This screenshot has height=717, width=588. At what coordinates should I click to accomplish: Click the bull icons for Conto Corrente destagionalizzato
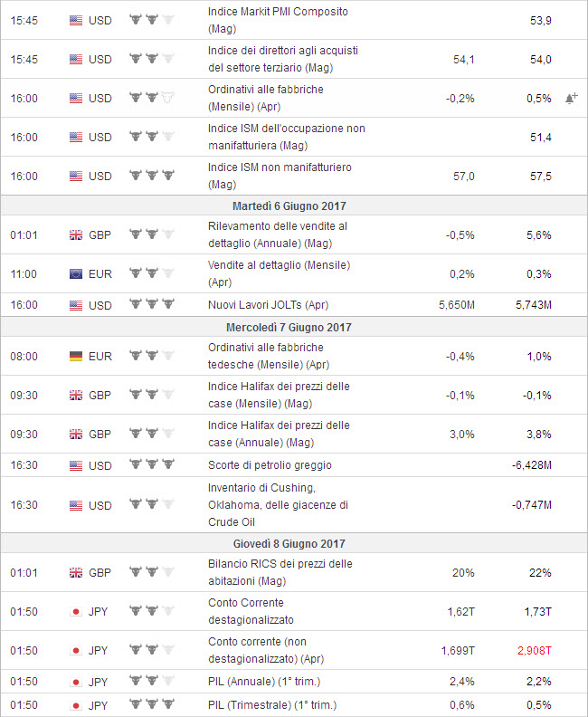(151, 611)
